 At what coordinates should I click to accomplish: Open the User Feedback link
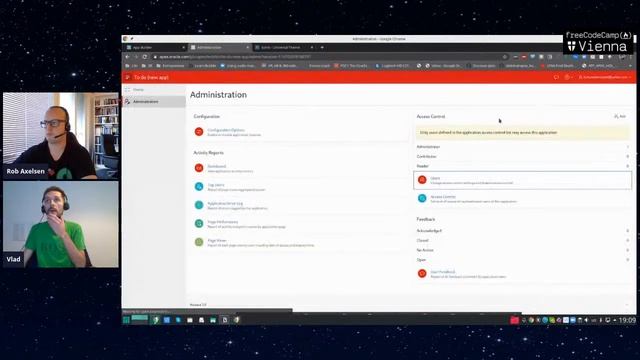(443, 272)
